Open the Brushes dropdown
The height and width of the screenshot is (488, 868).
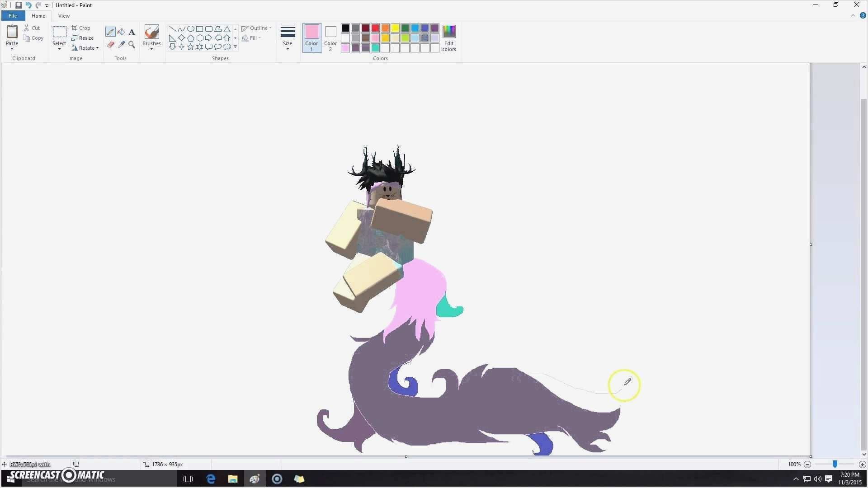151,38
